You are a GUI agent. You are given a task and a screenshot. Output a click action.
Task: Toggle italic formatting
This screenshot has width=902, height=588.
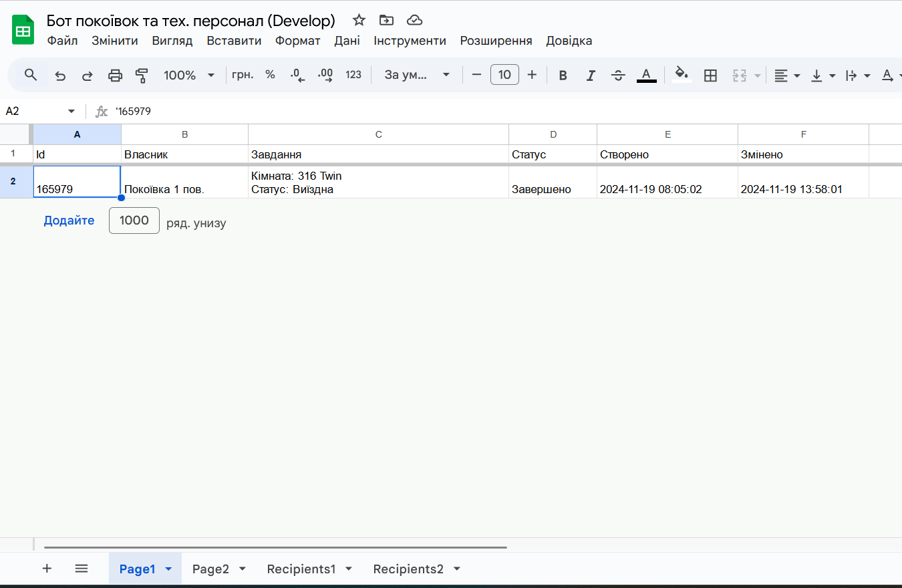(590, 76)
